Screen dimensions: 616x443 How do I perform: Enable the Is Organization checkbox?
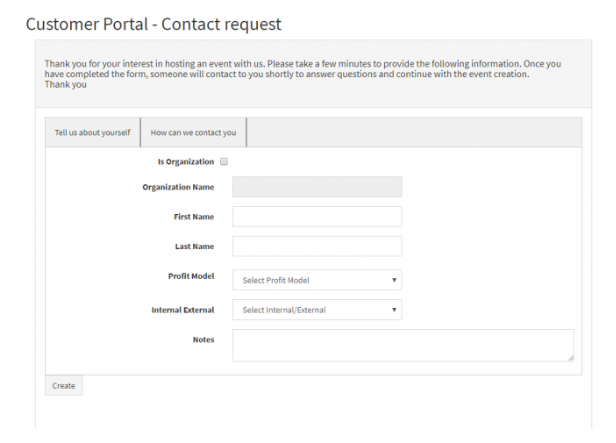point(224,161)
